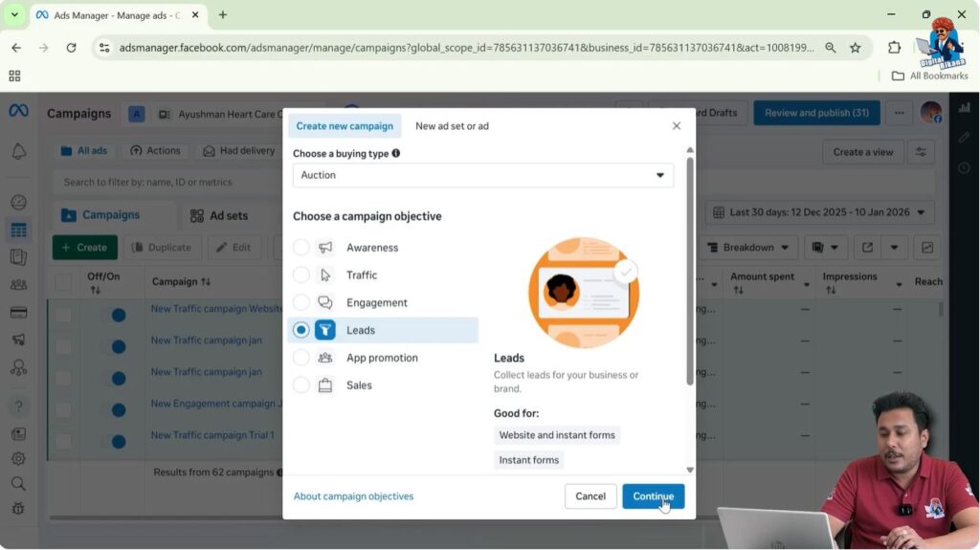980x550 pixels.
Task: Toggle New Traffic campaign Trial 1 switch
Action: click(x=114, y=441)
